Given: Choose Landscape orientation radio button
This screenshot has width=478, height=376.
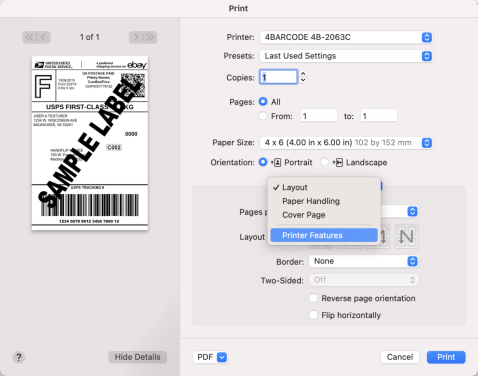Looking at the screenshot, I should pyautogui.click(x=324, y=162).
